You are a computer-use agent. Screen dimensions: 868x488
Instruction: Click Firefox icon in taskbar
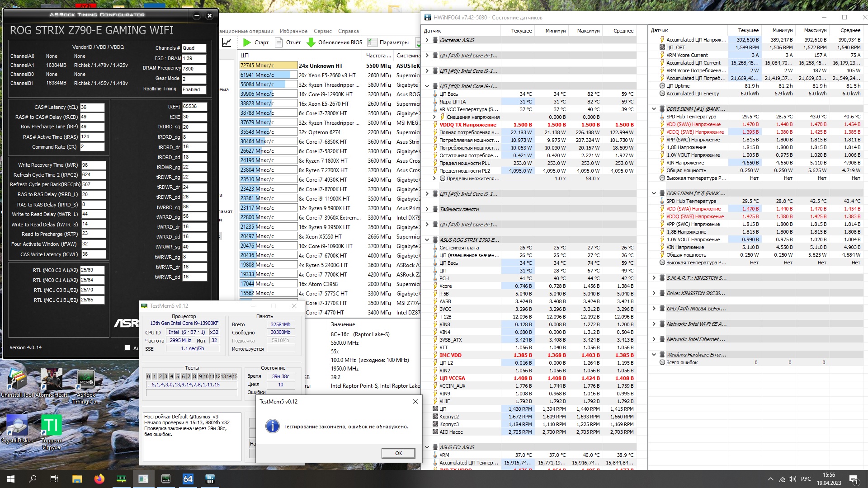[x=99, y=479]
